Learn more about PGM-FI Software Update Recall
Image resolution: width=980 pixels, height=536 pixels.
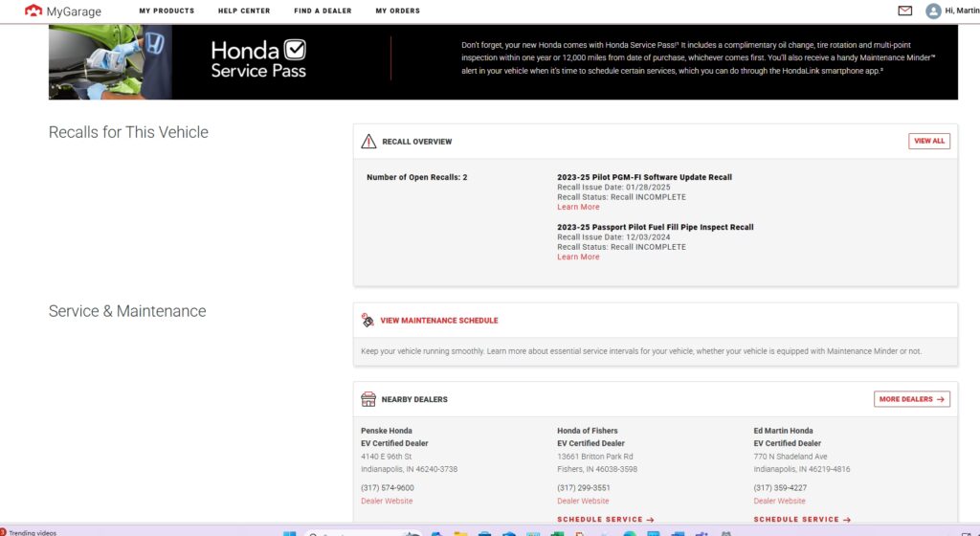[x=578, y=207]
